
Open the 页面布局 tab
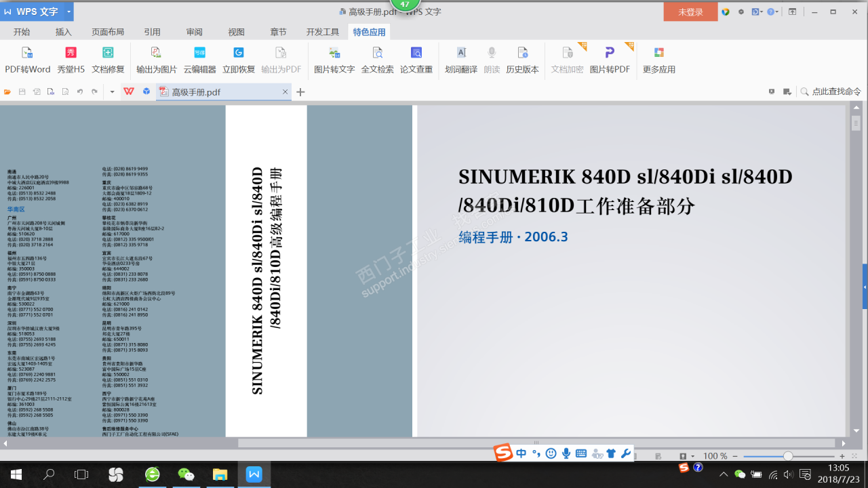[108, 32]
